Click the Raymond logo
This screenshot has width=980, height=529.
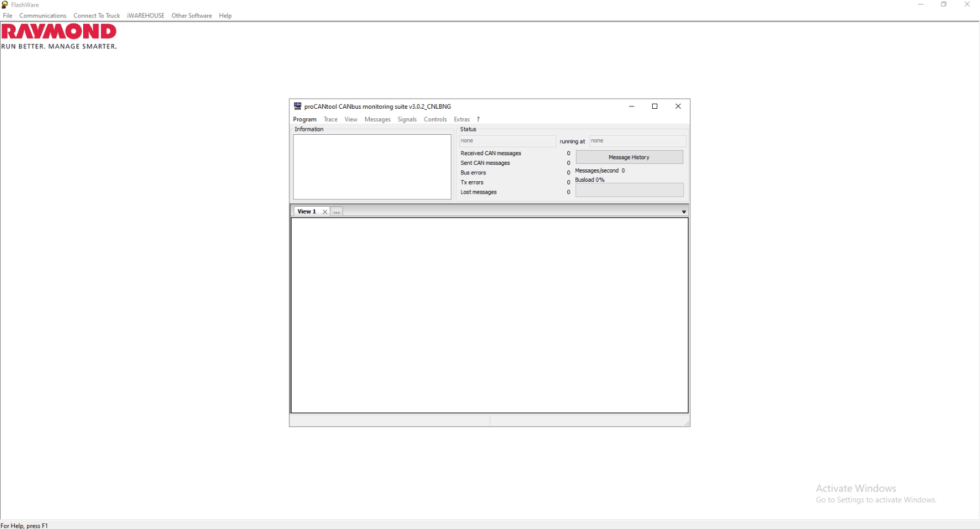59,32
